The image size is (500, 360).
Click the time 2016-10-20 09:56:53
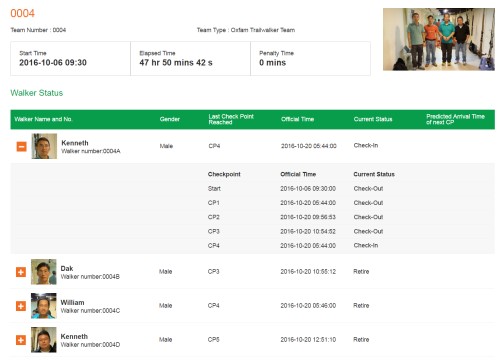click(x=308, y=217)
